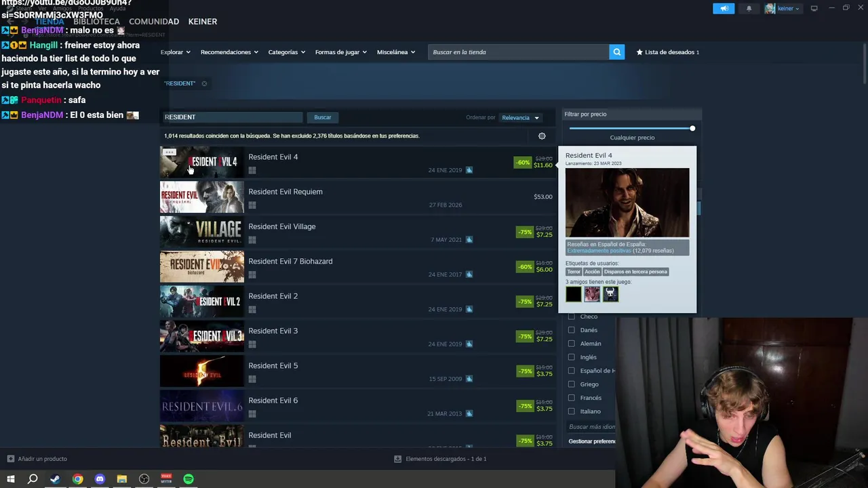Tick the Inglés language checkbox
The height and width of the screenshot is (488, 868).
(571, 357)
